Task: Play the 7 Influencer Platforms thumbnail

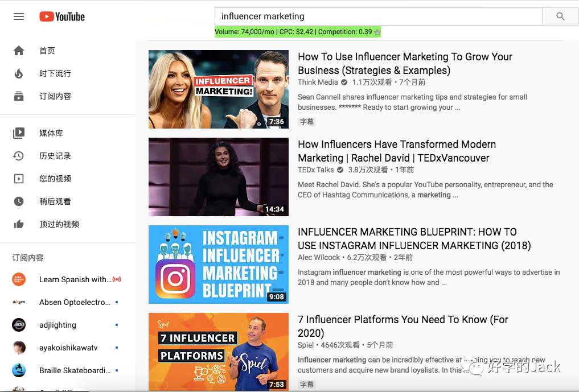Action: 219,352
